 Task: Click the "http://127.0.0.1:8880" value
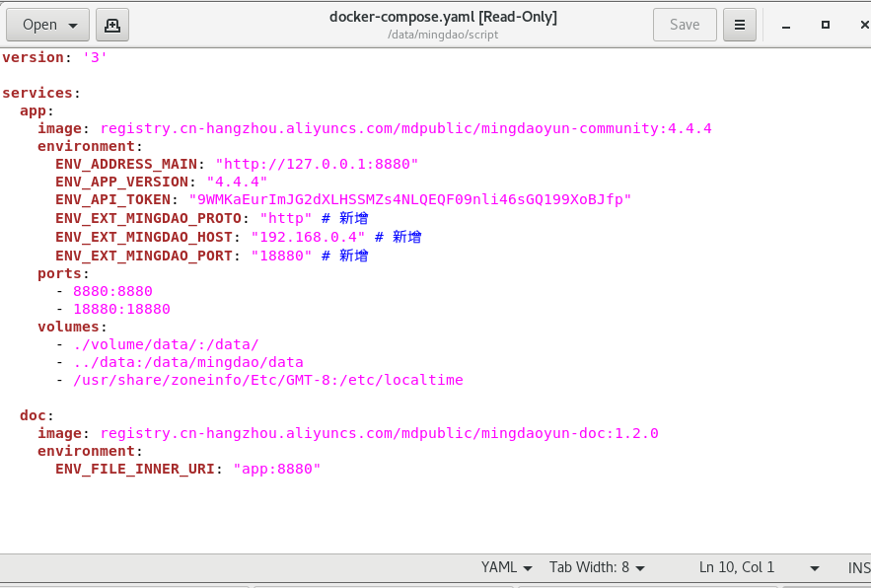(317, 164)
